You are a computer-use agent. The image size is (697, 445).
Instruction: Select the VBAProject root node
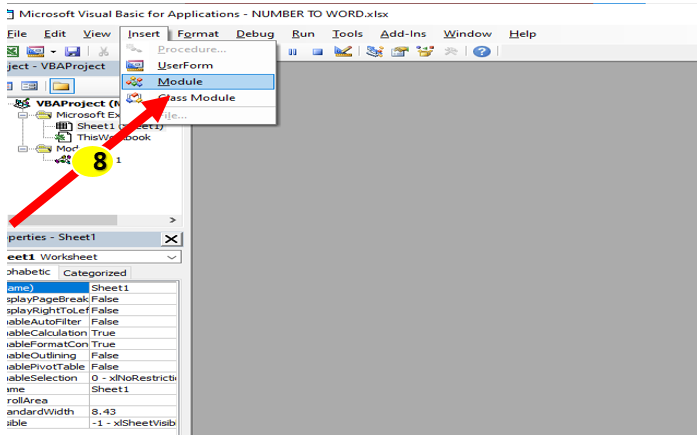pyautogui.click(x=78, y=104)
